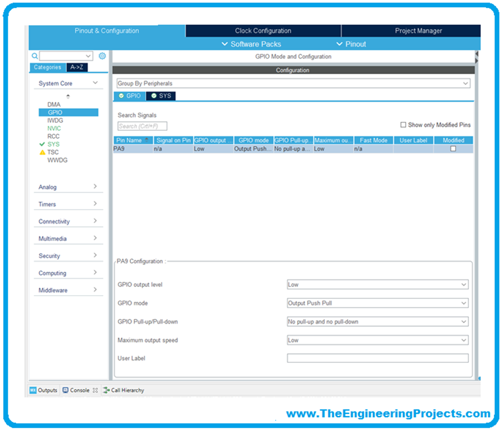The width and height of the screenshot is (504, 432).
Task: Close the Console view with its X icon
Action: [x=95, y=390]
